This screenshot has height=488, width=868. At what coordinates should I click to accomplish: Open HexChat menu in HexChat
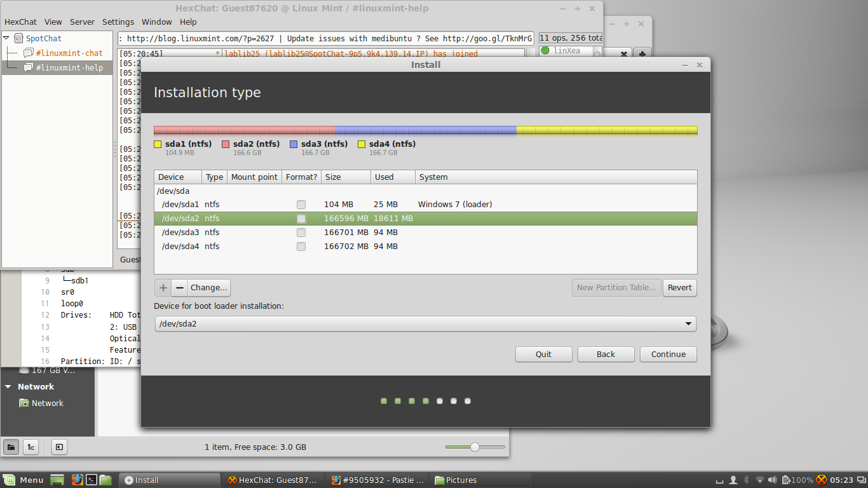coord(21,22)
